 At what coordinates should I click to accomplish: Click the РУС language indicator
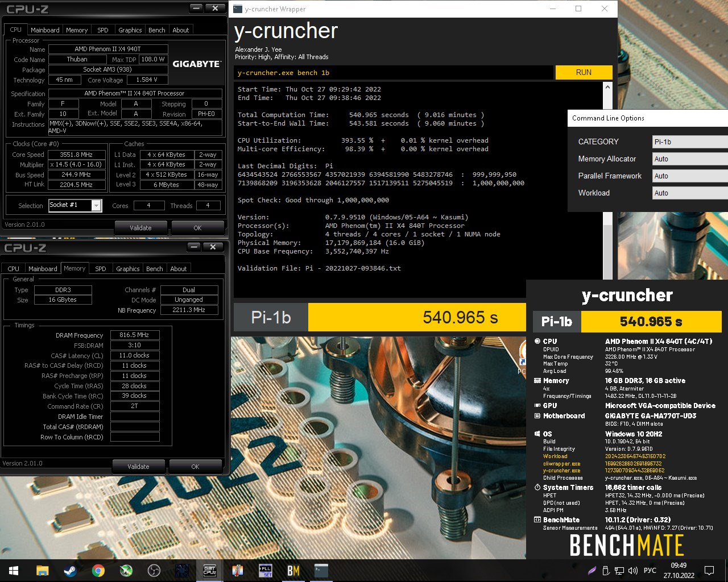point(650,571)
